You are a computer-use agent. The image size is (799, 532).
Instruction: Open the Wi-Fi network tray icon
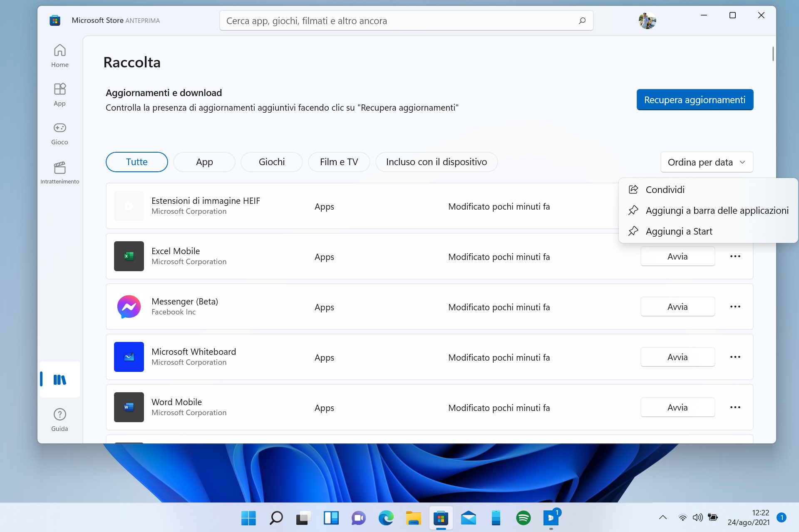[x=682, y=517]
